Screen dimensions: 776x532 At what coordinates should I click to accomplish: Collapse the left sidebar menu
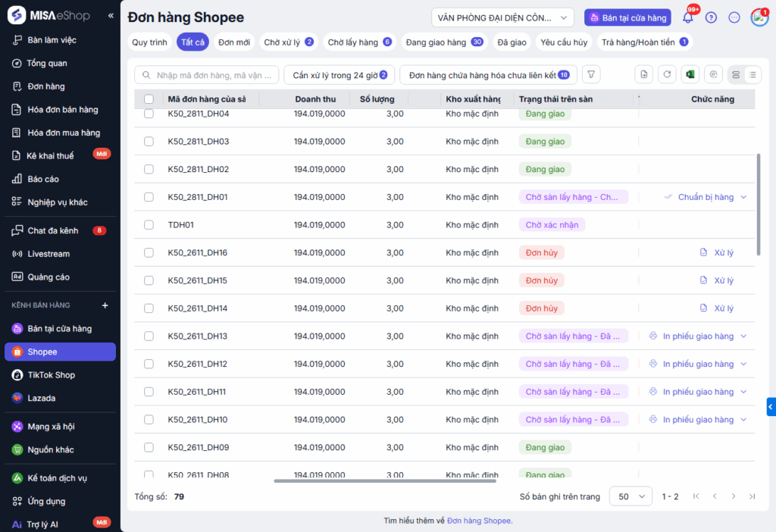point(111,15)
